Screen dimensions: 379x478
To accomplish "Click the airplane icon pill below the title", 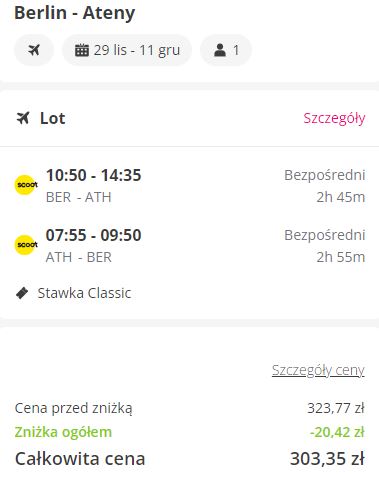I will (x=34, y=50).
